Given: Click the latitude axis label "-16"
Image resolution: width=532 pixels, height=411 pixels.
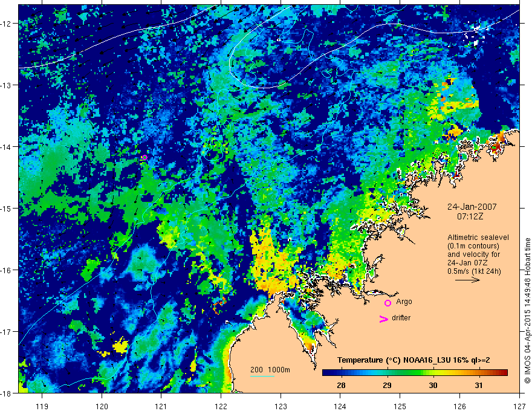Looking at the screenshot, I should (x=7, y=270).
